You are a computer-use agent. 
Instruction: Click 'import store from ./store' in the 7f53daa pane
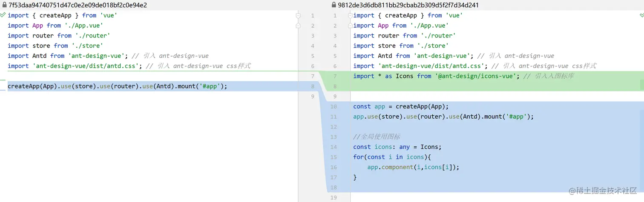(55, 46)
